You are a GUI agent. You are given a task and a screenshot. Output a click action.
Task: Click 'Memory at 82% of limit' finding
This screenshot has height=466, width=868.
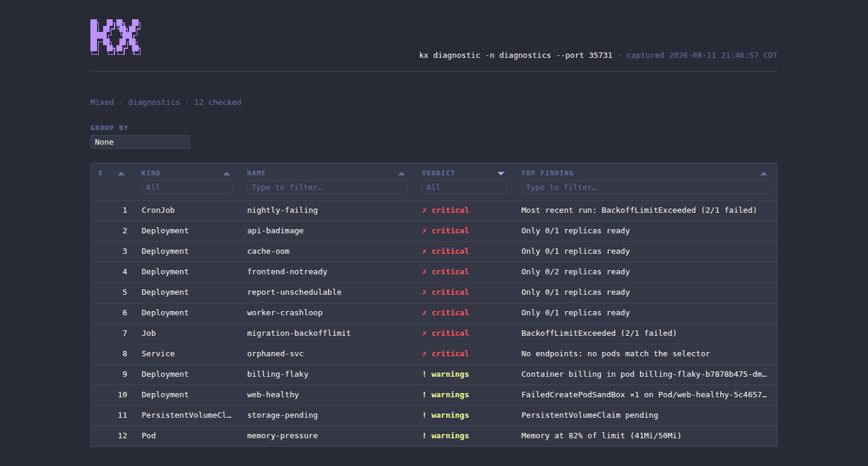click(602, 436)
